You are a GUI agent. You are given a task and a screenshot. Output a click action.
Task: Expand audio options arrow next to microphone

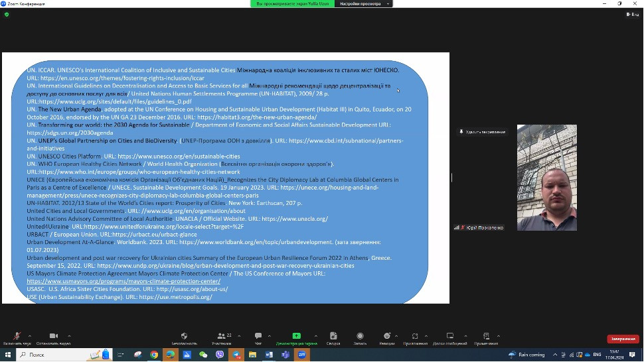click(x=30, y=336)
